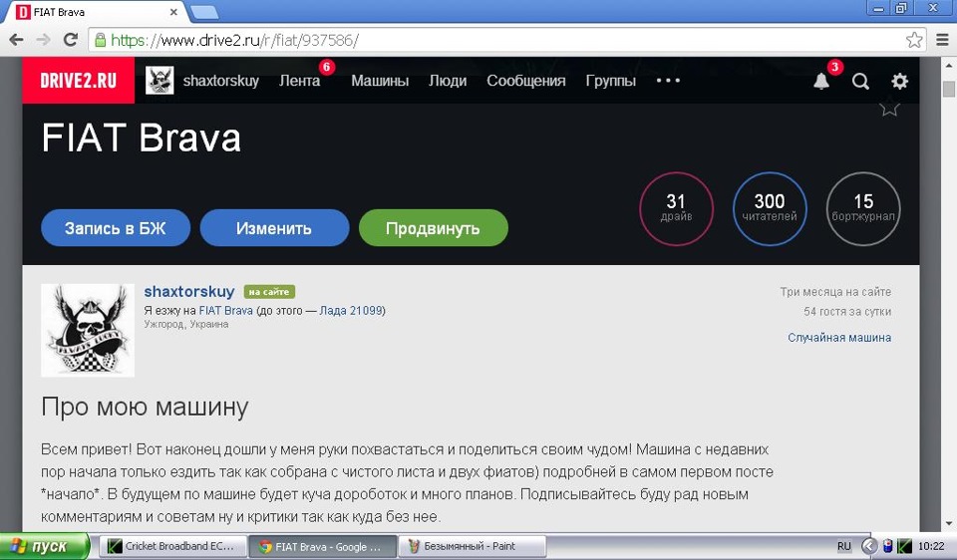Click the Про мою машину heading
The image size is (957, 560).
(x=145, y=407)
